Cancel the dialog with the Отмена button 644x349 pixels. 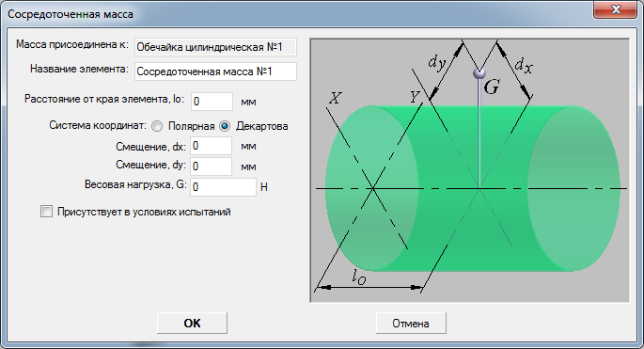[x=411, y=323]
